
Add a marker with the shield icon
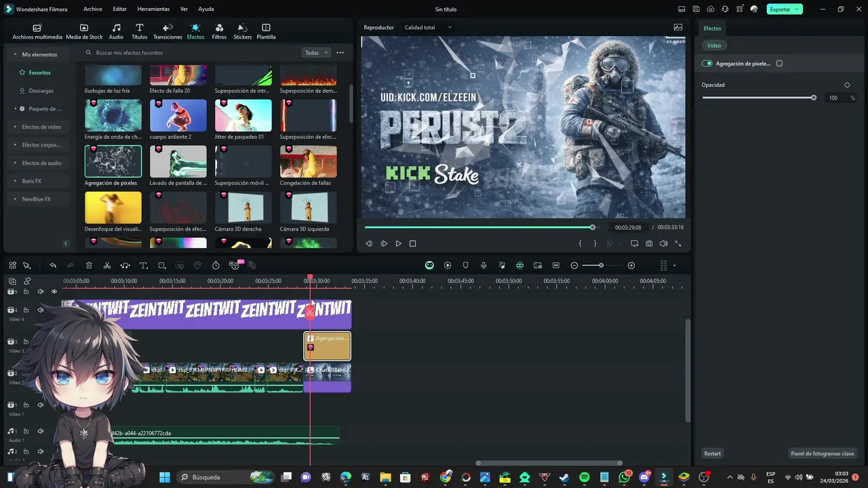tap(465, 266)
